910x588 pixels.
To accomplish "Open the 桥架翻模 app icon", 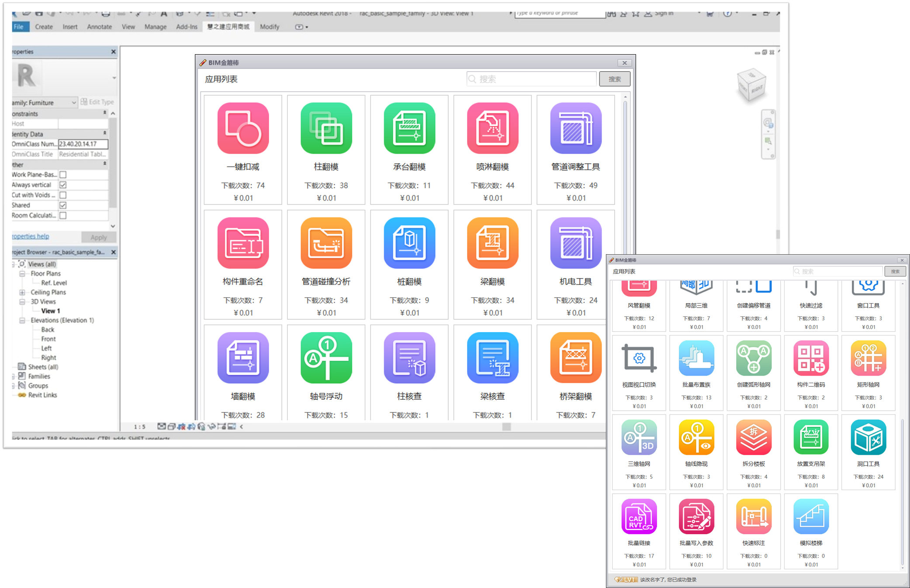I will point(576,358).
